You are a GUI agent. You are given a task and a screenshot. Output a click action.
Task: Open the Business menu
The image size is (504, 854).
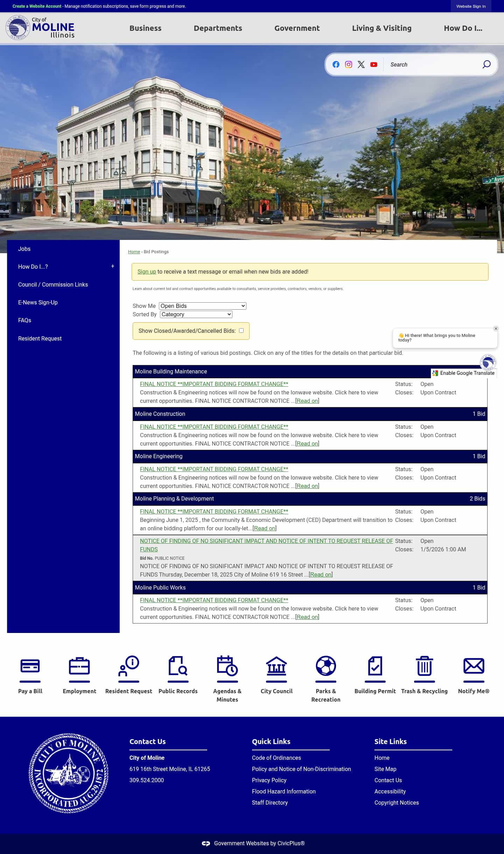(x=146, y=28)
